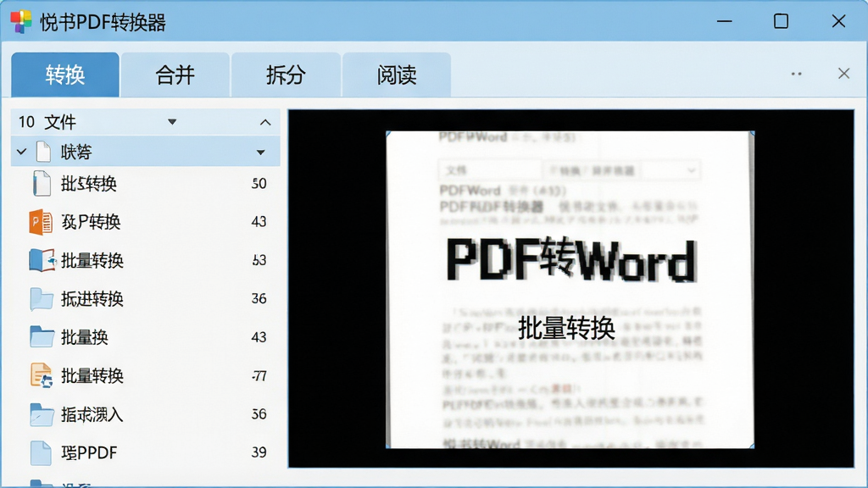Image resolution: width=868 pixels, height=488 pixels.
Task: Click the 批量转换 label in the preview
Action: (566, 328)
